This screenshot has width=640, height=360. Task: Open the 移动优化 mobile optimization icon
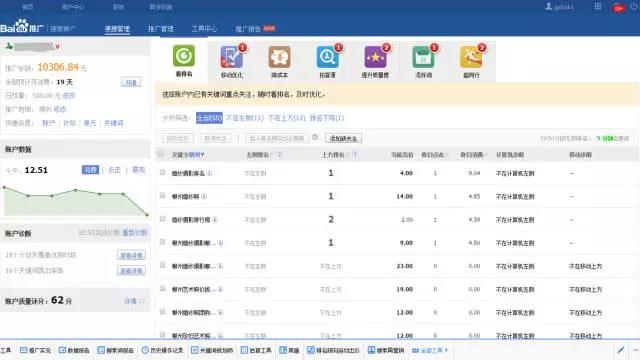(x=231, y=57)
